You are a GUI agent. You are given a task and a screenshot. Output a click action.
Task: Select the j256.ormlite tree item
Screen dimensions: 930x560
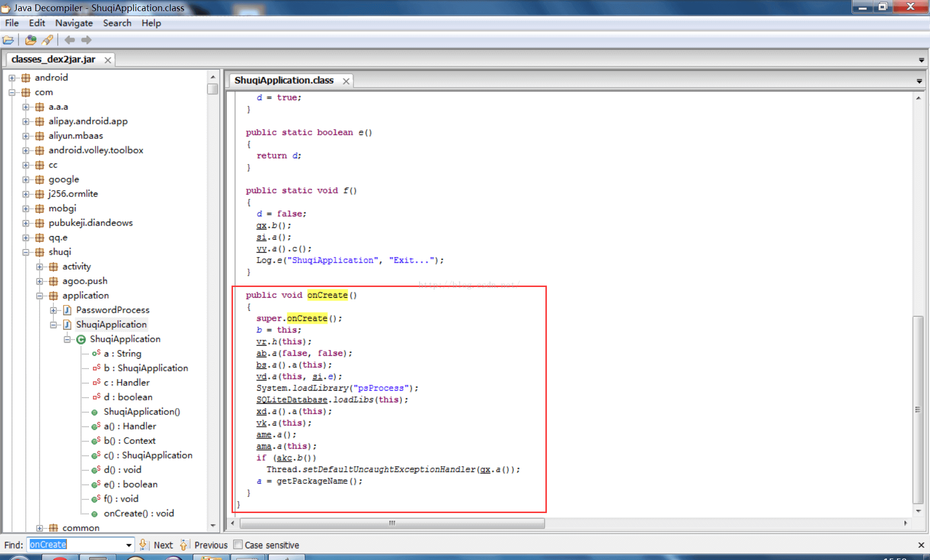coord(73,194)
